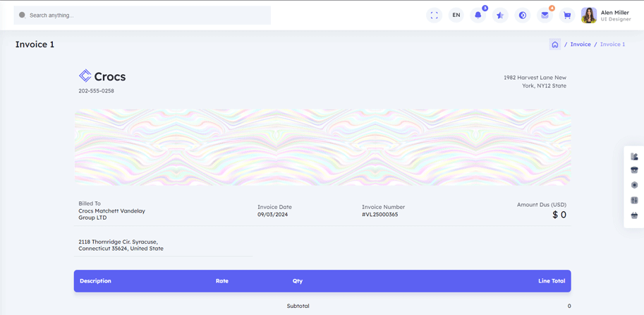
Task: Go to the Invoice breadcrumb link
Action: pos(581,44)
